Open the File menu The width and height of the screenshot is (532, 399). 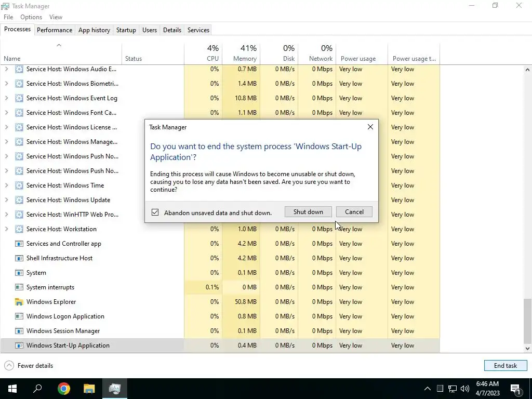click(8, 17)
